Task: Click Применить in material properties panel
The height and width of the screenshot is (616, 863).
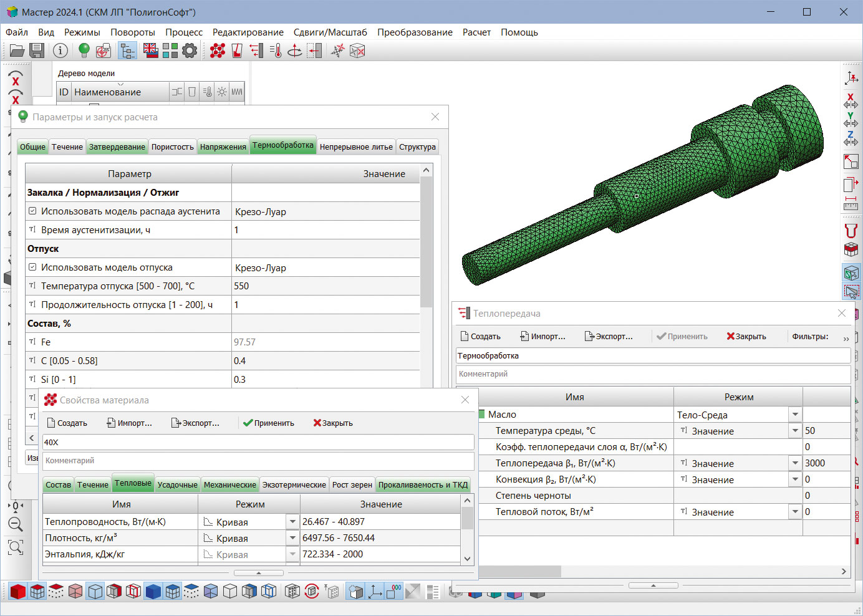Action: point(268,423)
